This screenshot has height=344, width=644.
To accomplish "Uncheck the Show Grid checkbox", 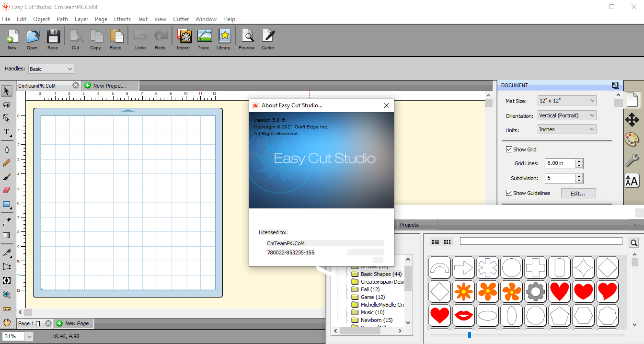I will [x=509, y=149].
